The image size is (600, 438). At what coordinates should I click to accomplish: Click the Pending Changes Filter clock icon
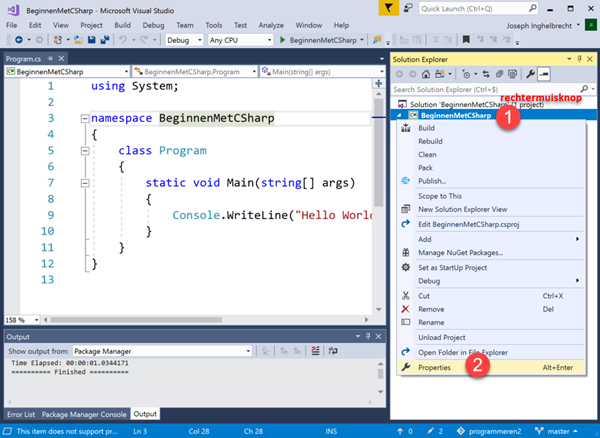(466, 74)
